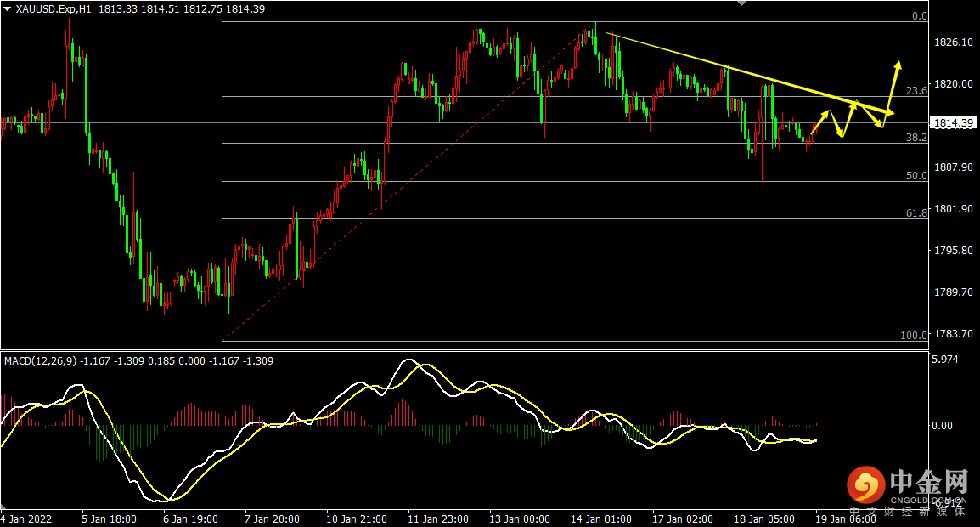Click the chart shift marker triangle at top

[745, 4]
